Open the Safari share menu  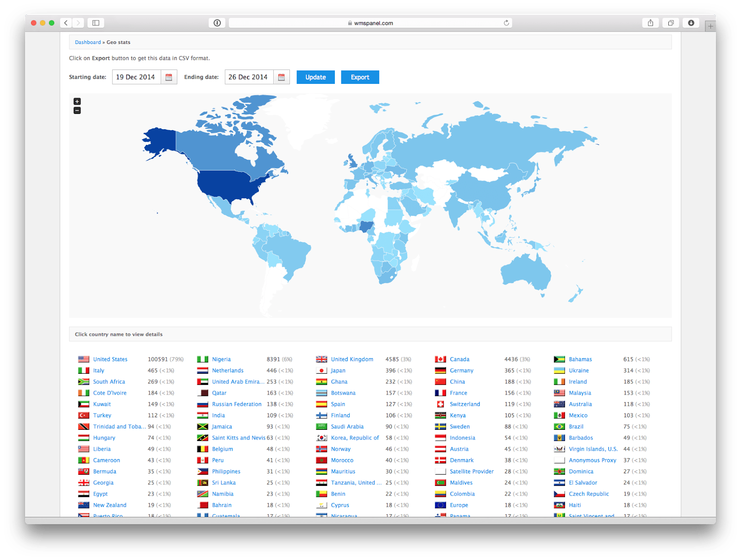[650, 23]
